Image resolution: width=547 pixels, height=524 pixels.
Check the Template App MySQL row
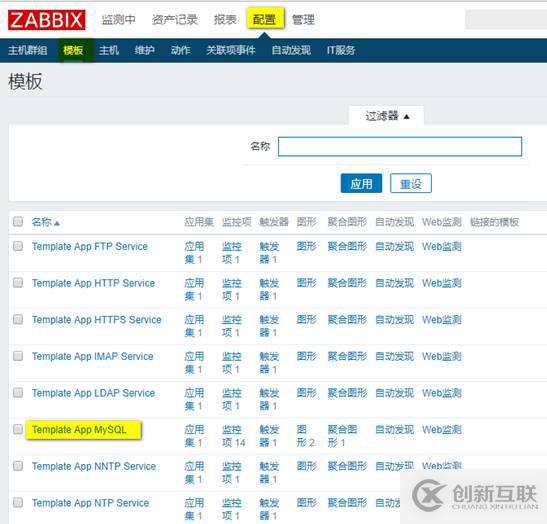[x=18, y=429]
